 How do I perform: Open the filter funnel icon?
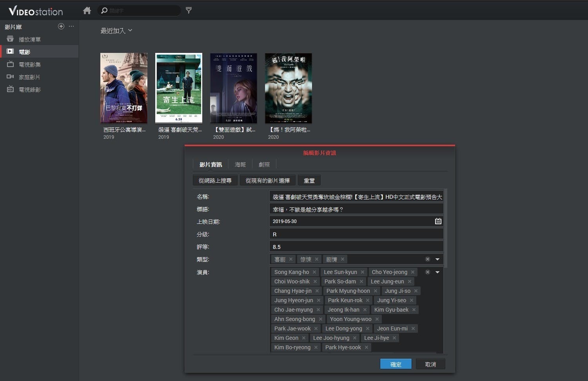[189, 10]
